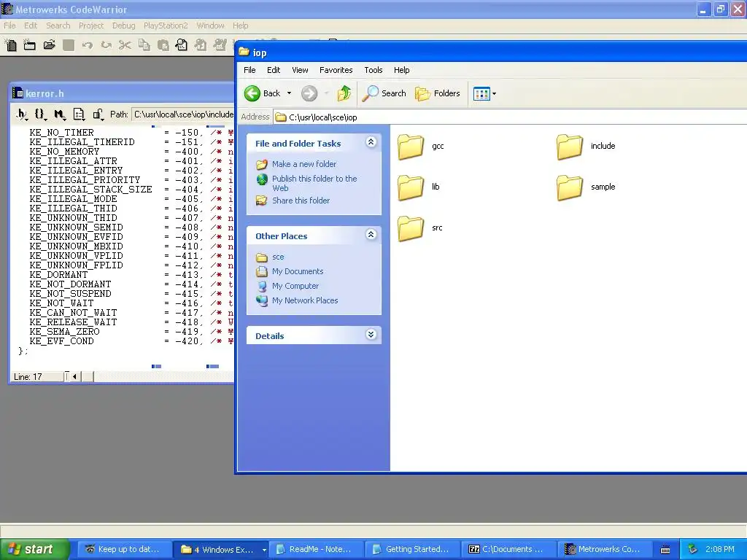
Task: Click the horizontal scroll left arrow in kerror.h
Action: click(74, 377)
